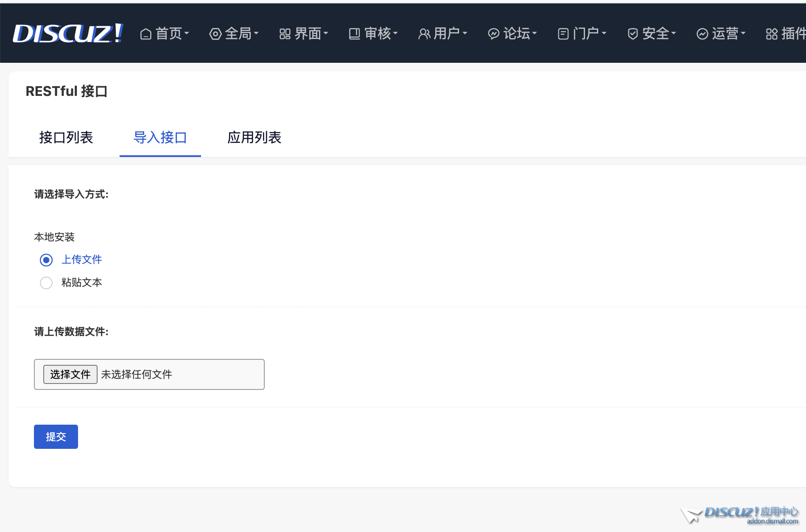Switch to the 接口列表 tab

[x=66, y=137]
